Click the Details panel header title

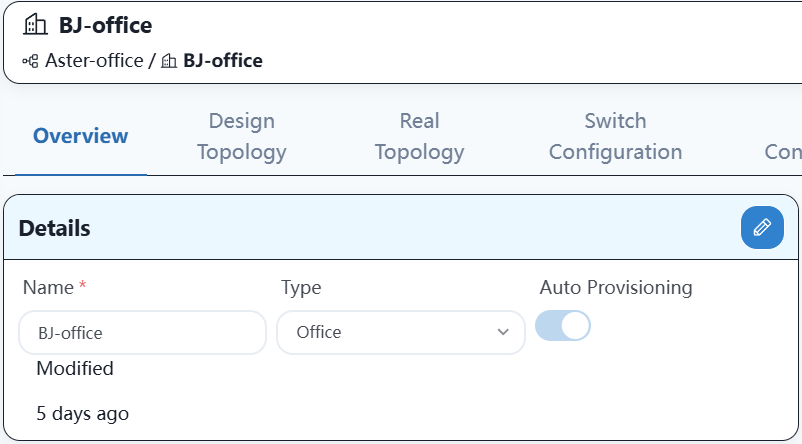pos(55,228)
